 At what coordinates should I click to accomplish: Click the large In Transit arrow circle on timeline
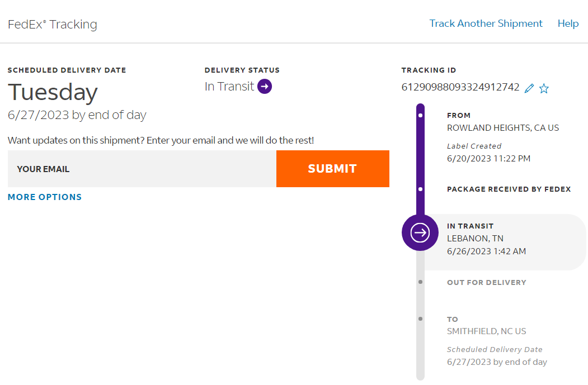[420, 232]
